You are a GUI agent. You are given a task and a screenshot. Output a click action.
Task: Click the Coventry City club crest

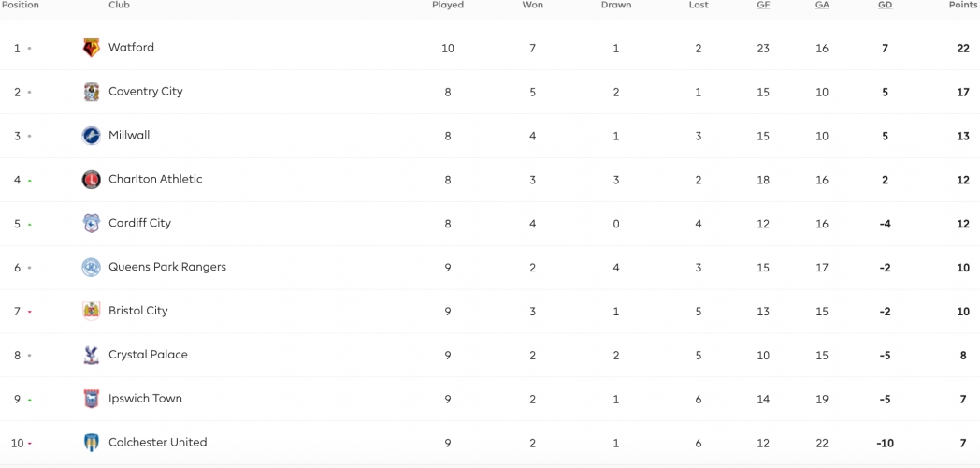point(92,92)
